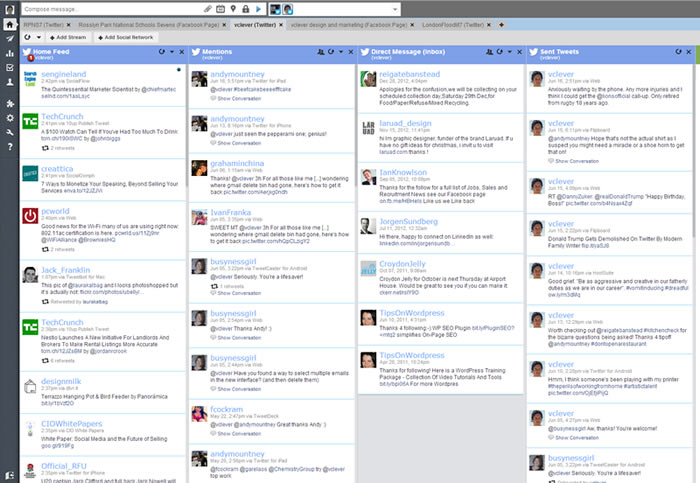Switch to the LondonFlood87 (Twitter) tab

[x=453, y=25]
